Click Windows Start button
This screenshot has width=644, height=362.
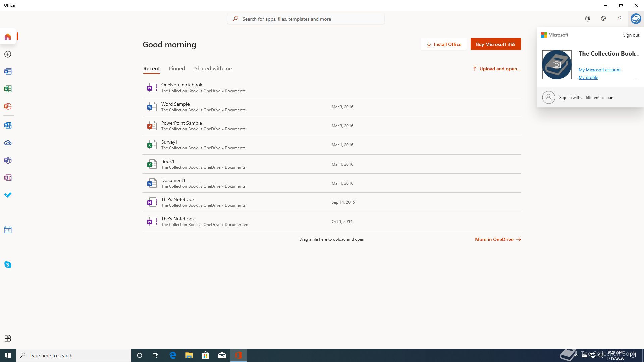8,355
